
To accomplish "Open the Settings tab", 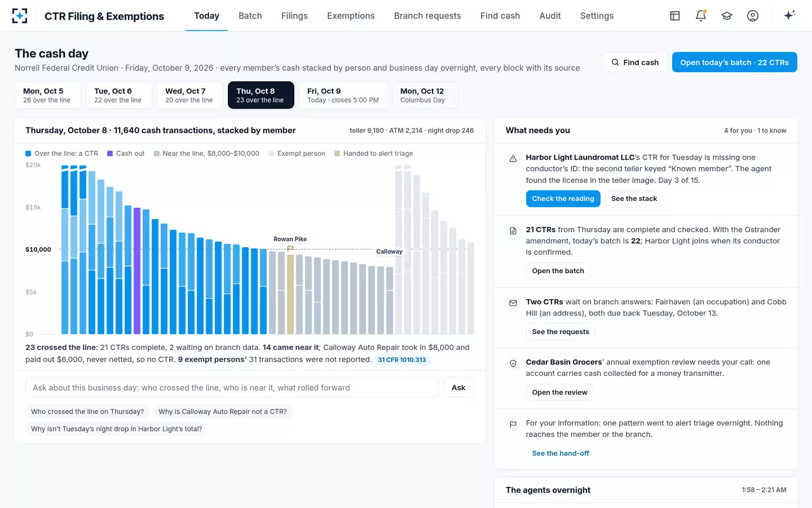I will [x=597, y=16].
